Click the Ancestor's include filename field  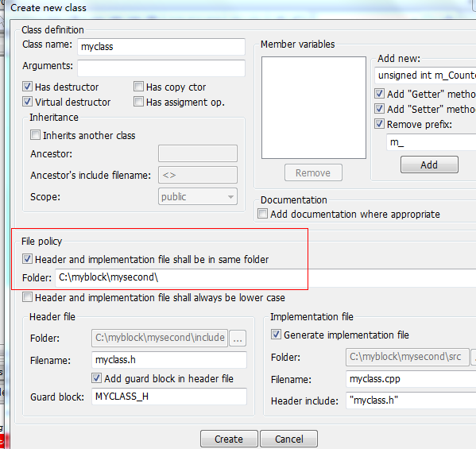point(198,175)
